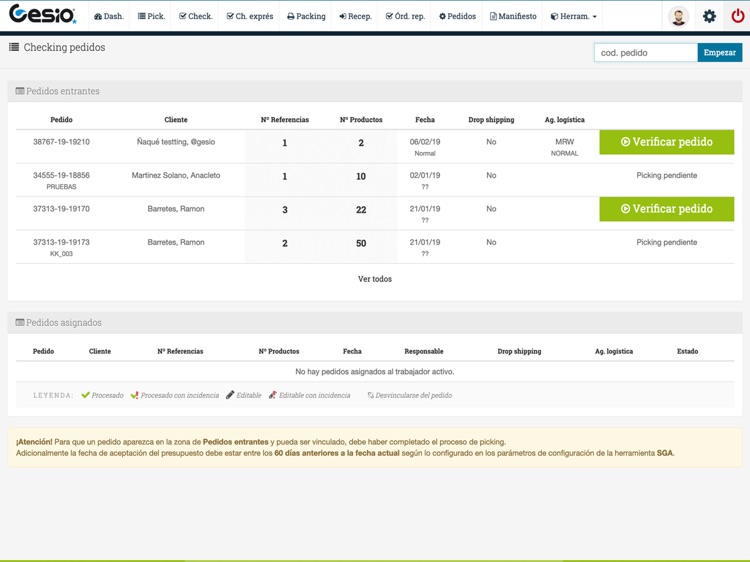Click the Procesado green check legend icon

86,395
